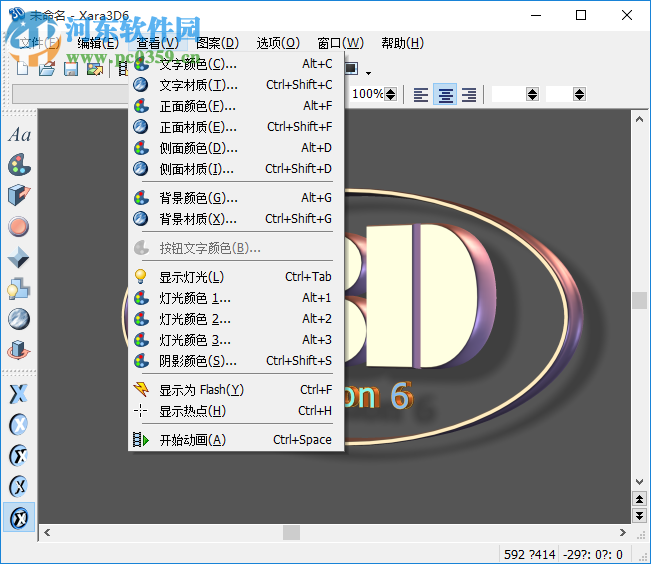Click the 100% zoom value field
The image size is (651, 564).
(367, 94)
